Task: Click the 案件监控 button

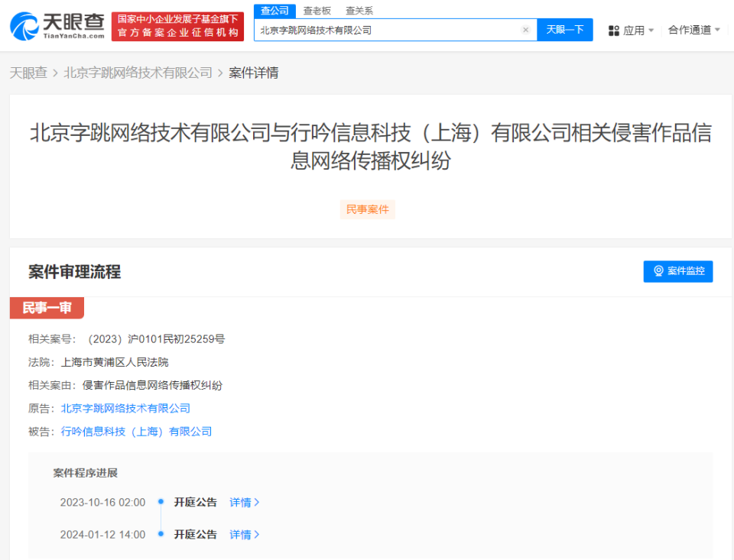Action: tap(678, 271)
